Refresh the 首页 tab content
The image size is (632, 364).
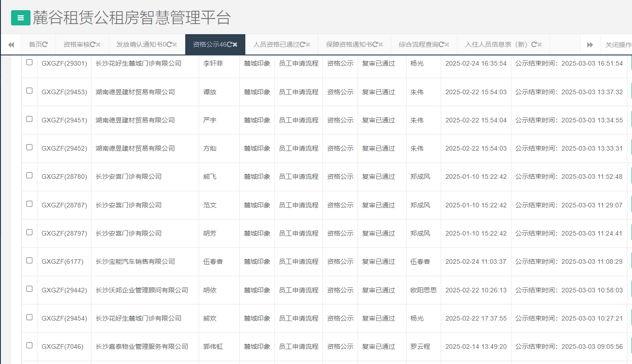pyautogui.click(x=45, y=45)
